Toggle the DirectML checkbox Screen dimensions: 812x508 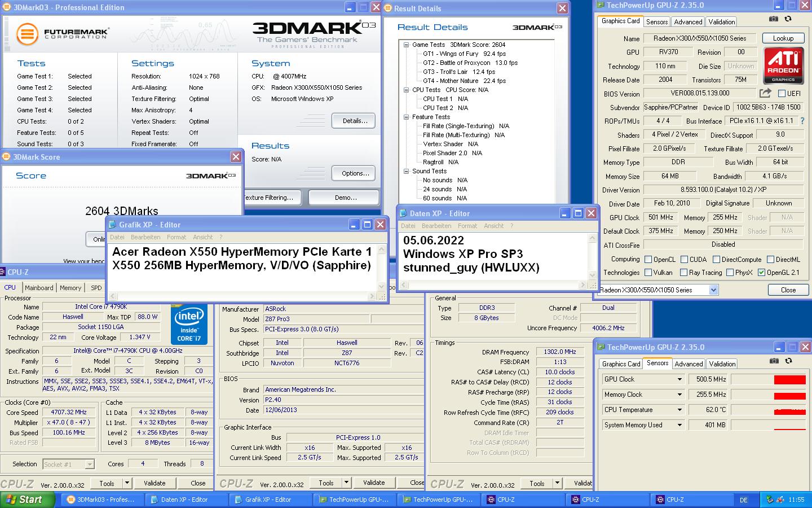pyautogui.click(x=770, y=260)
